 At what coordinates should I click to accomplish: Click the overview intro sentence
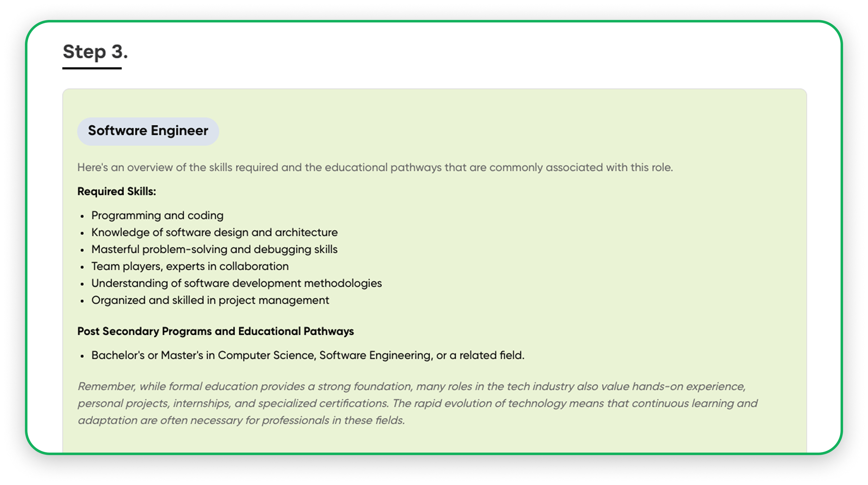click(x=375, y=167)
